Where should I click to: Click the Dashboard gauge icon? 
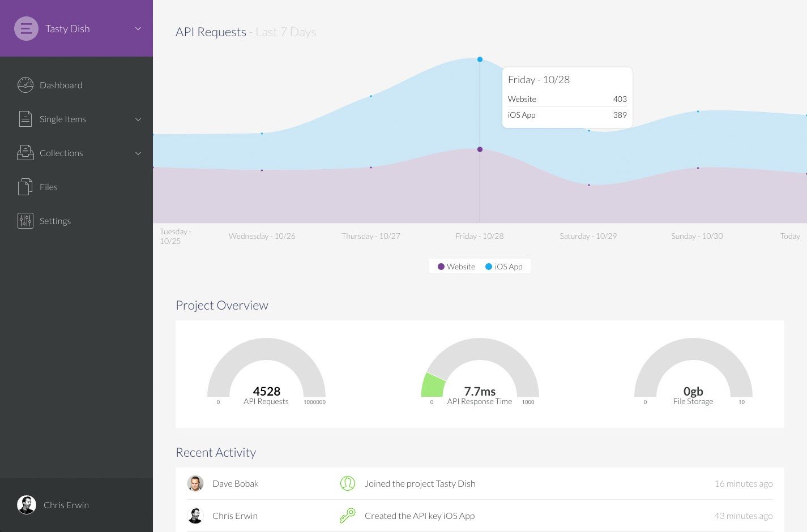click(25, 85)
